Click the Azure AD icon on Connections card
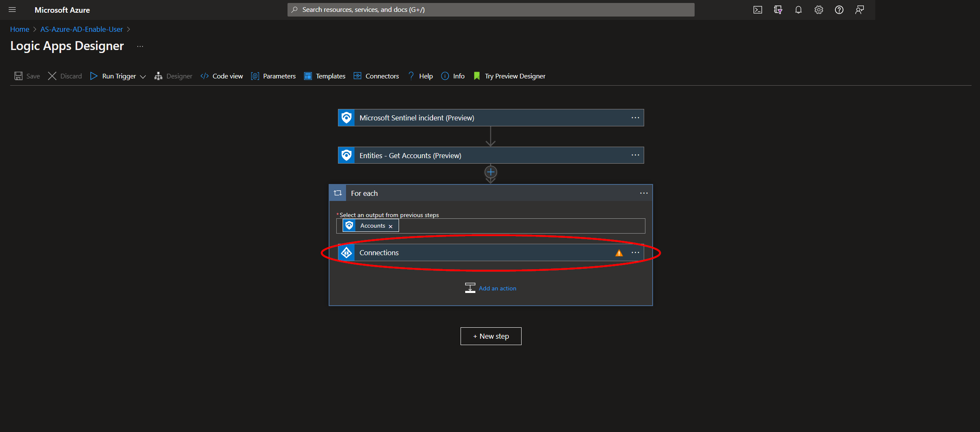Screen dimensions: 980x432 (x=346, y=253)
